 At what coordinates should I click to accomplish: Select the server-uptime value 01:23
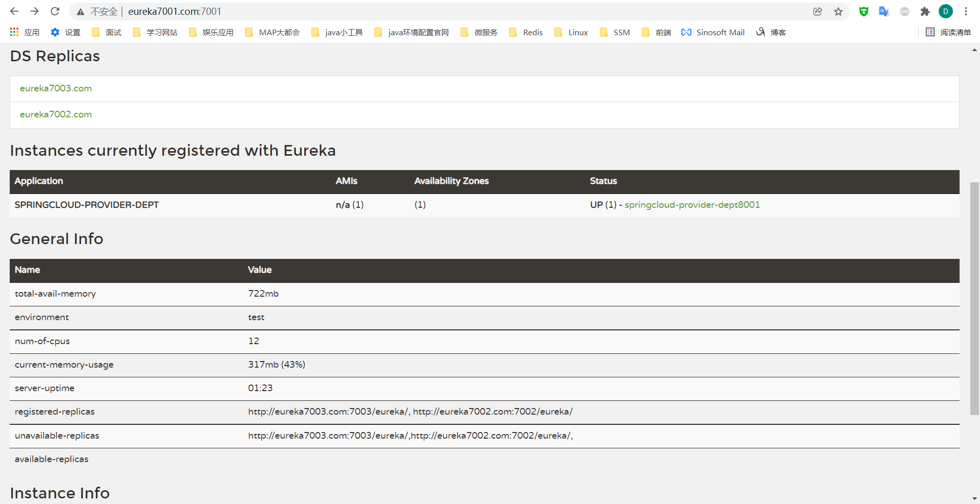point(260,388)
